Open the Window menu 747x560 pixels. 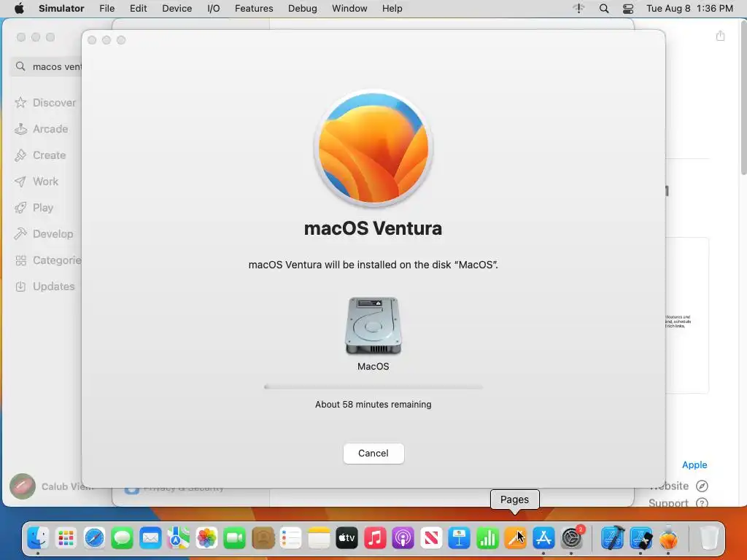(x=349, y=9)
